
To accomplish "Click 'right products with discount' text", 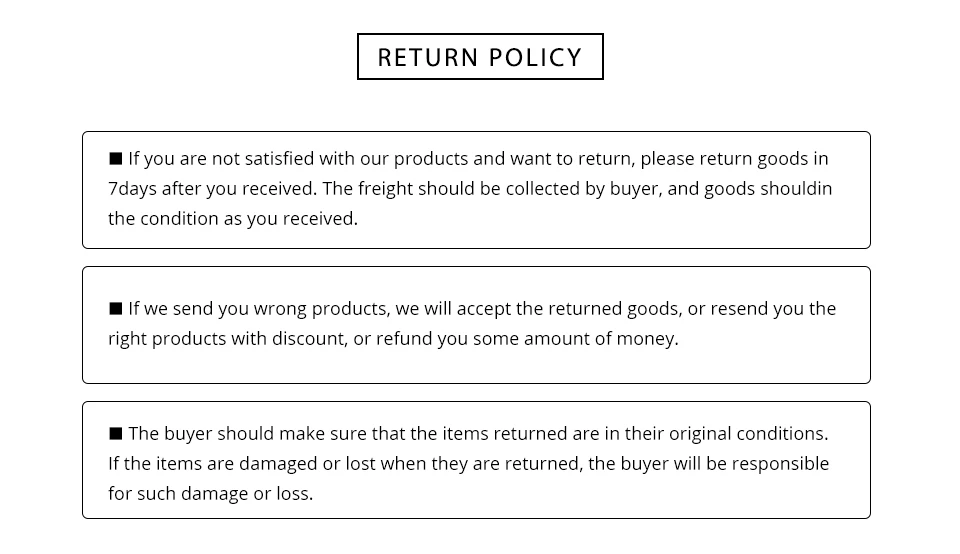I will (x=227, y=339).
